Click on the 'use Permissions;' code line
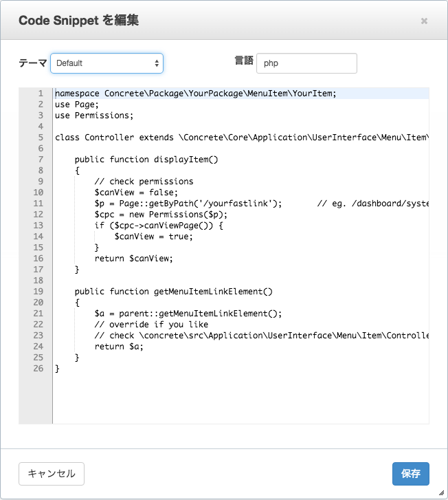Image resolution: width=448 pixels, height=500 pixels. pyautogui.click(x=94, y=116)
